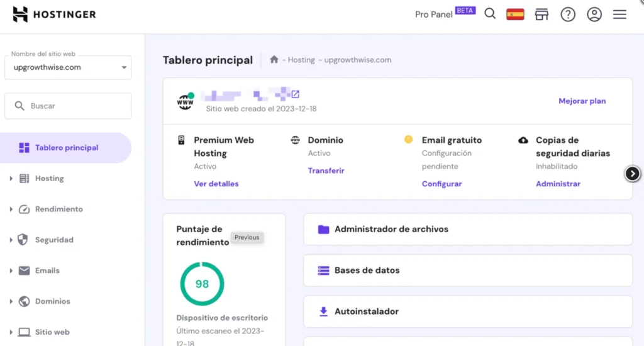Click the Seguridad shield icon
Viewport: 644px width, 346px height.
[x=23, y=240]
